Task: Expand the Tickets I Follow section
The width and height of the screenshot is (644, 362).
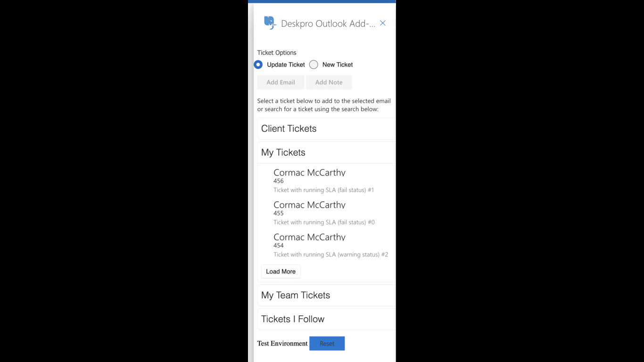Action: [326, 319]
